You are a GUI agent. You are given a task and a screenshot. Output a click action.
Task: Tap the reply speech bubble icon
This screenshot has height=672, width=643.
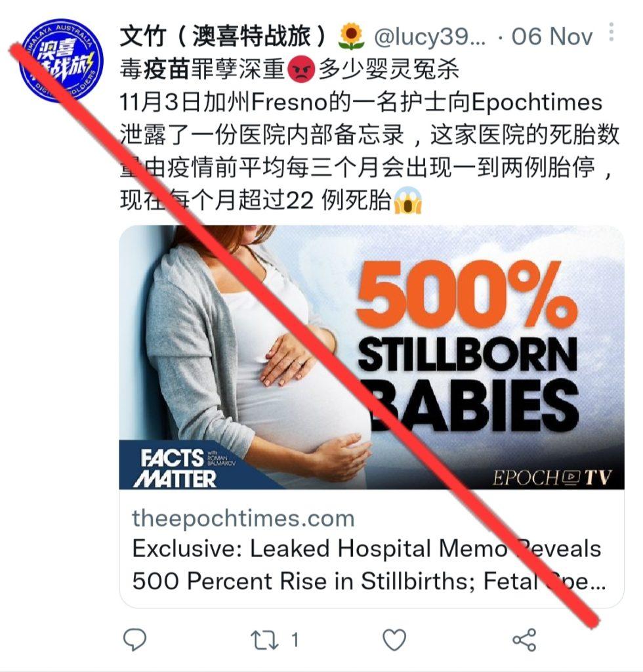coord(135,640)
